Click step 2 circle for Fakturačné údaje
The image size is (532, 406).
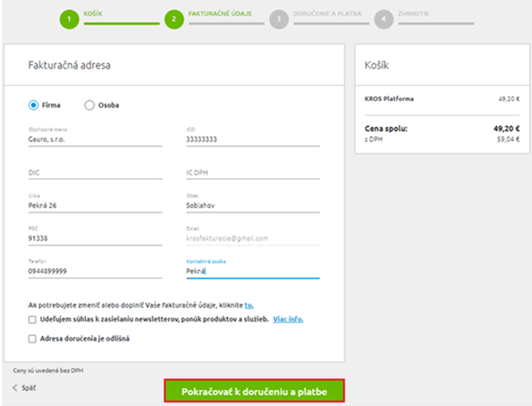174,19
